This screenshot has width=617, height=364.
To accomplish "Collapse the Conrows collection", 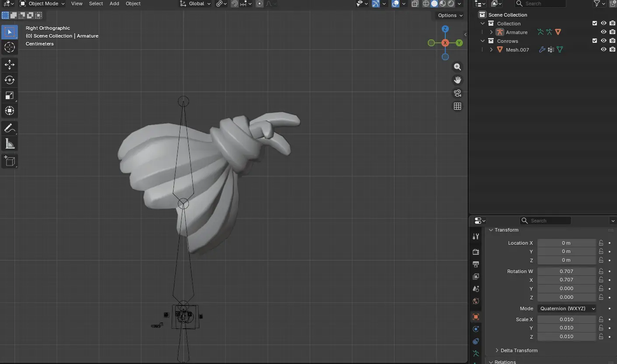I will coord(482,41).
